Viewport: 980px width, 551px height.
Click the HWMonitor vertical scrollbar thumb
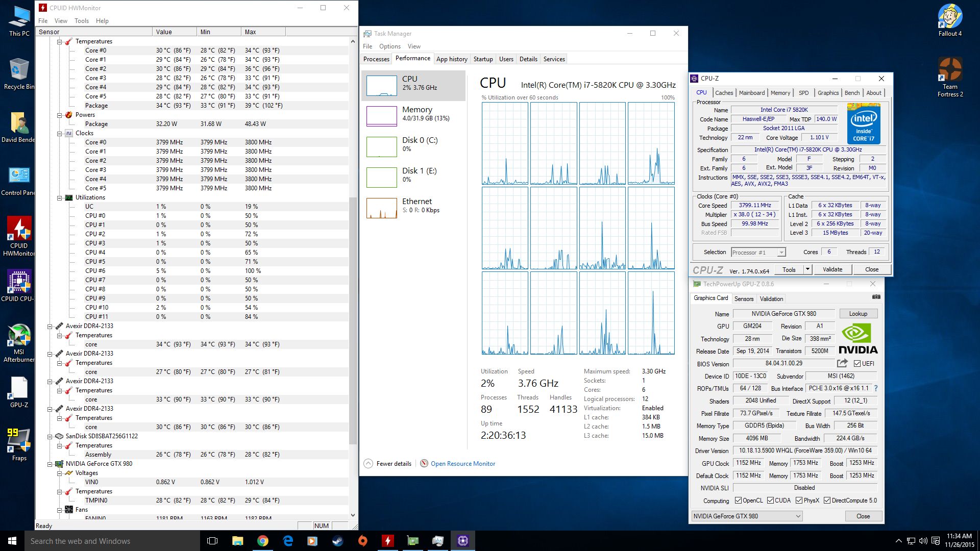coord(353,320)
